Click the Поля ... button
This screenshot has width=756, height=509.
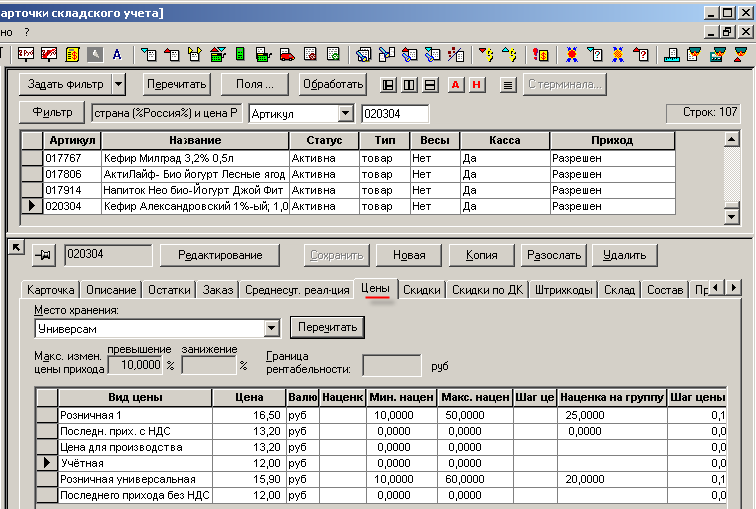(x=255, y=84)
